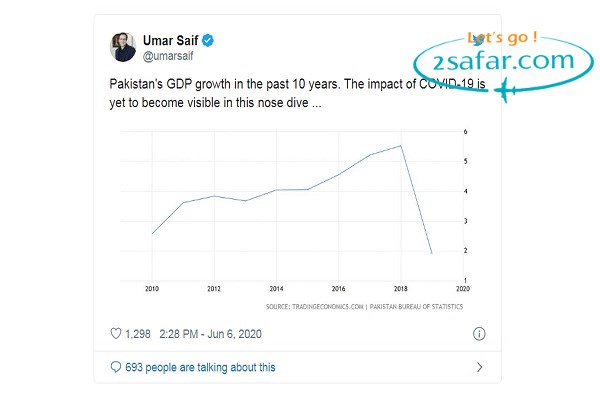This screenshot has width=600, height=400.
Task: Click the speech bubble reply icon
Action: pyautogui.click(x=116, y=367)
